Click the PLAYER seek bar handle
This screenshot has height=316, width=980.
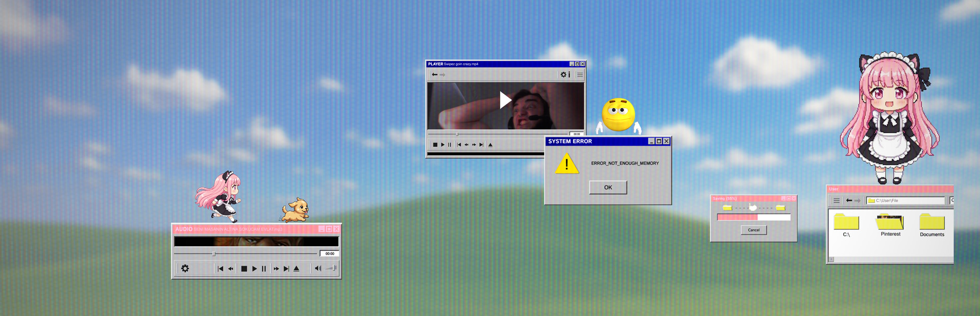click(x=457, y=134)
